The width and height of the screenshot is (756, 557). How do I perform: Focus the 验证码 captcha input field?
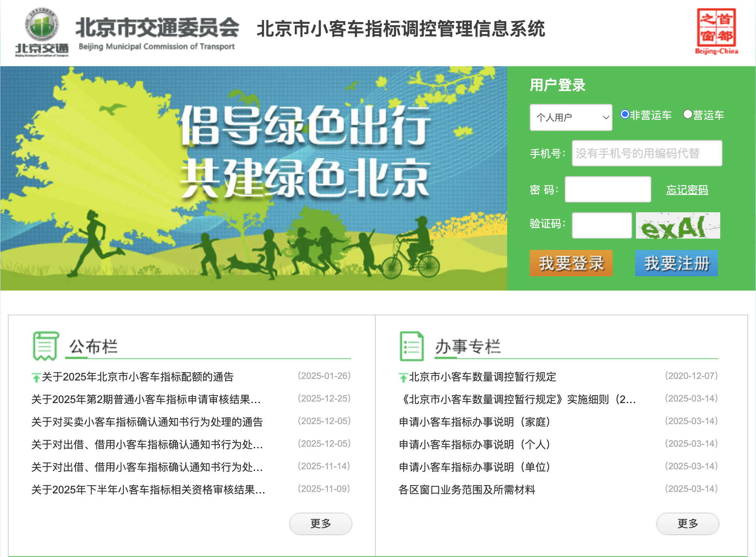click(602, 225)
